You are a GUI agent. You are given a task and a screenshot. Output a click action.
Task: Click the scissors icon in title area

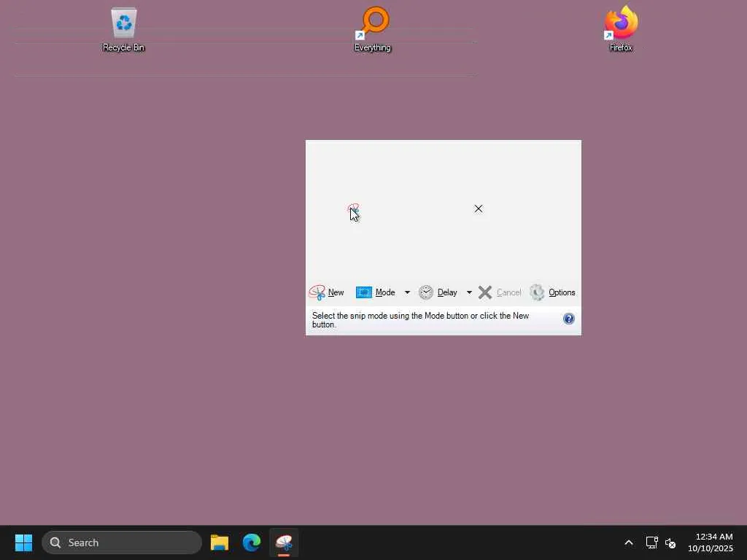pos(353,210)
